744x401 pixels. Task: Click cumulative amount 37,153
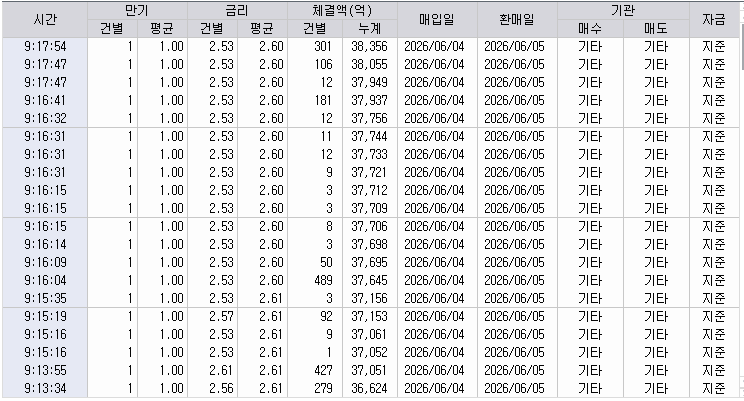click(x=370, y=317)
